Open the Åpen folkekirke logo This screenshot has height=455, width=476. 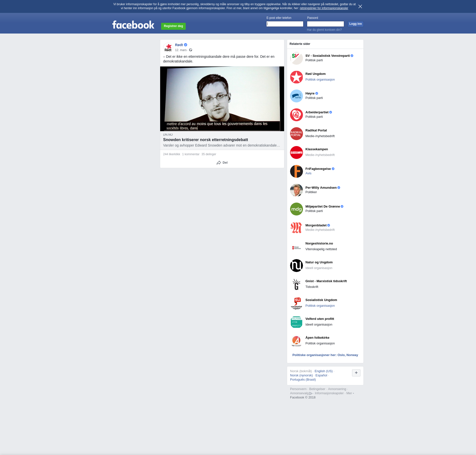(x=297, y=341)
